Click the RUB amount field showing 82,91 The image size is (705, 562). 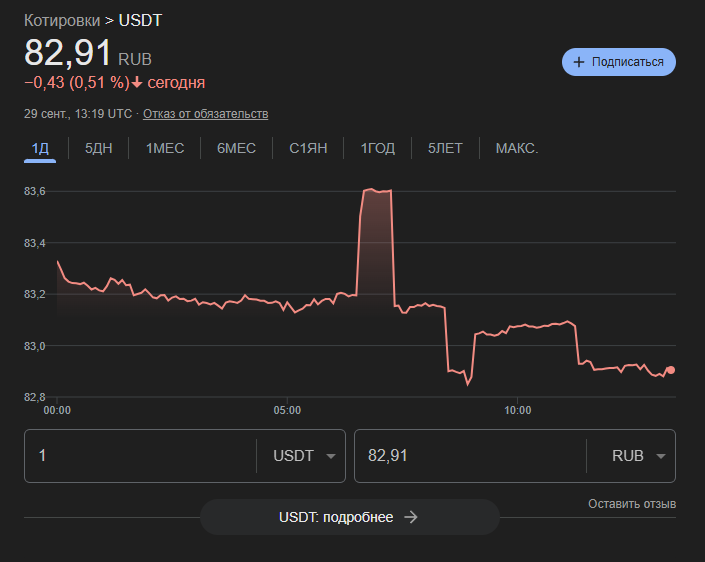(x=470, y=456)
